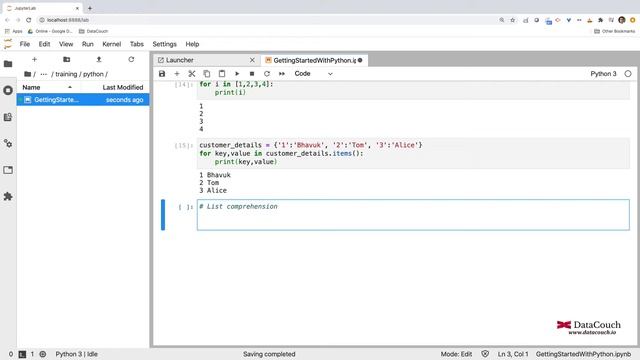Insert a cell below using plus icon
This screenshot has width=640, height=360.
point(177,74)
